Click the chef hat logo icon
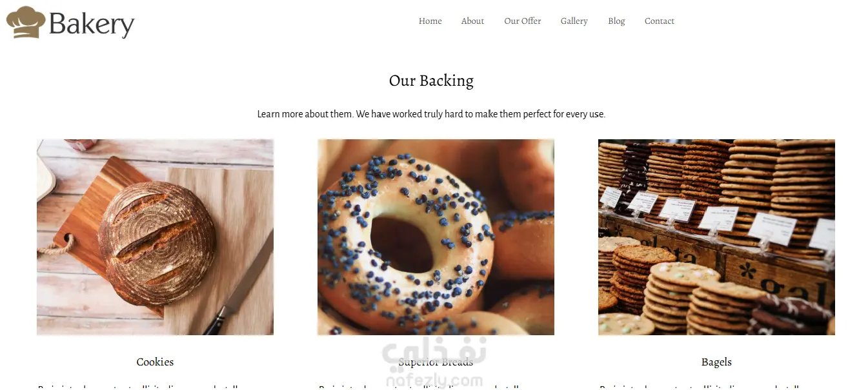Screen dimensions: 868x390 [x=26, y=22]
